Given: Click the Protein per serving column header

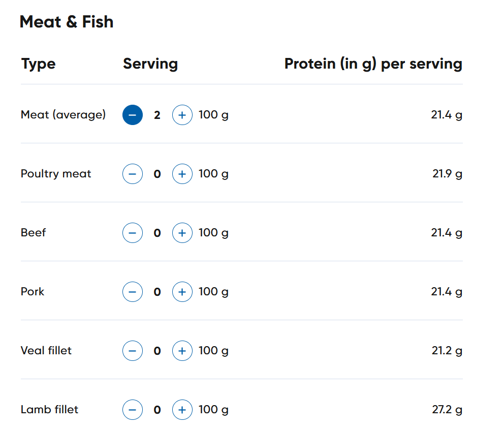Looking at the screenshot, I should point(373,64).
